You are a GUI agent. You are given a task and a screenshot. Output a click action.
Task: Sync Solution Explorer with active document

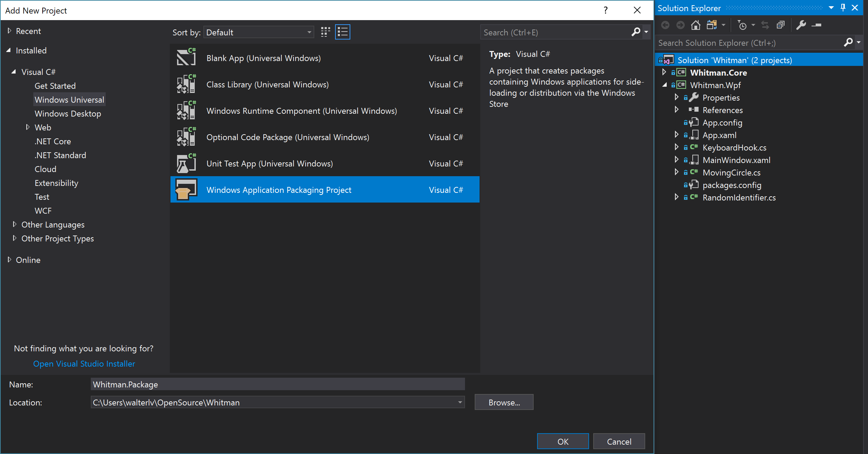point(765,25)
